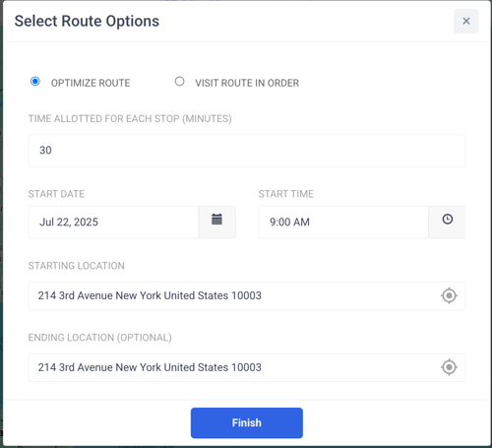Click the Select Route Options title
The image size is (492, 448).
click(x=87, y=22)
